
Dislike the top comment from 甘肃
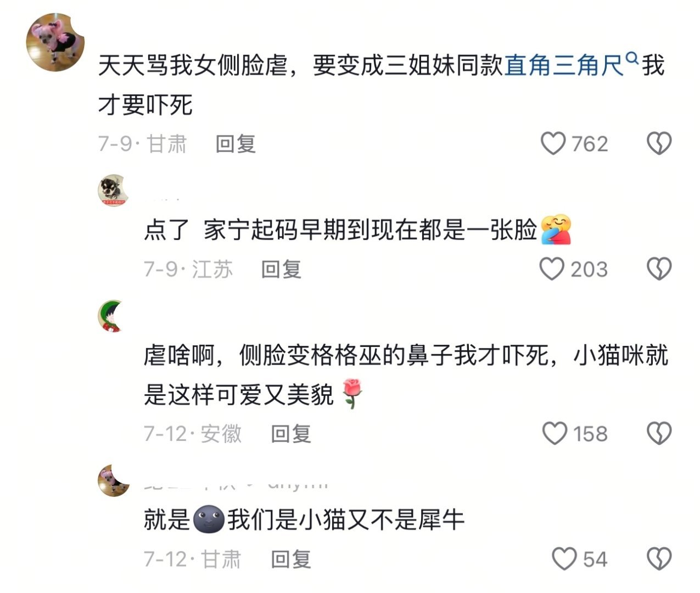(659, 144)
